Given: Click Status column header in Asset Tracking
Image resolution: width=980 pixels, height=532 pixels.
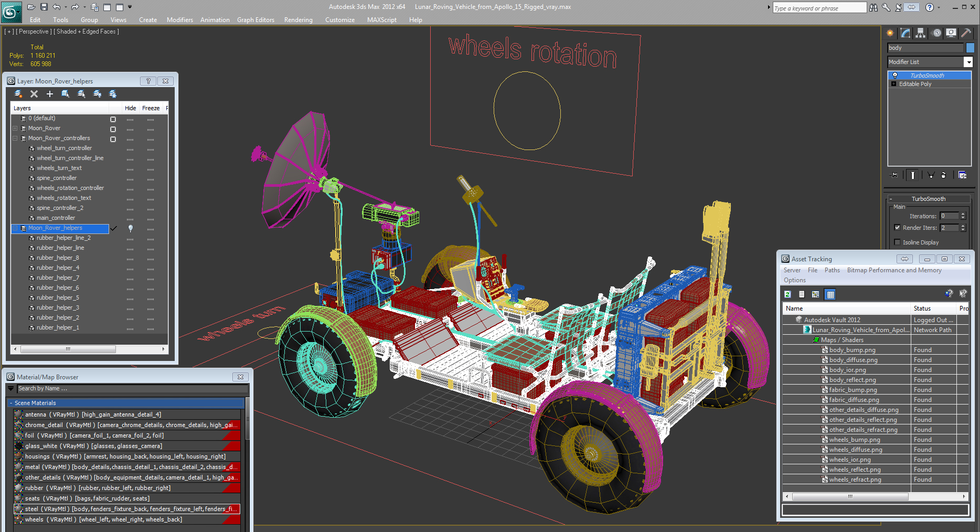Looking at the screenshot, I should (x=933, y=308).
